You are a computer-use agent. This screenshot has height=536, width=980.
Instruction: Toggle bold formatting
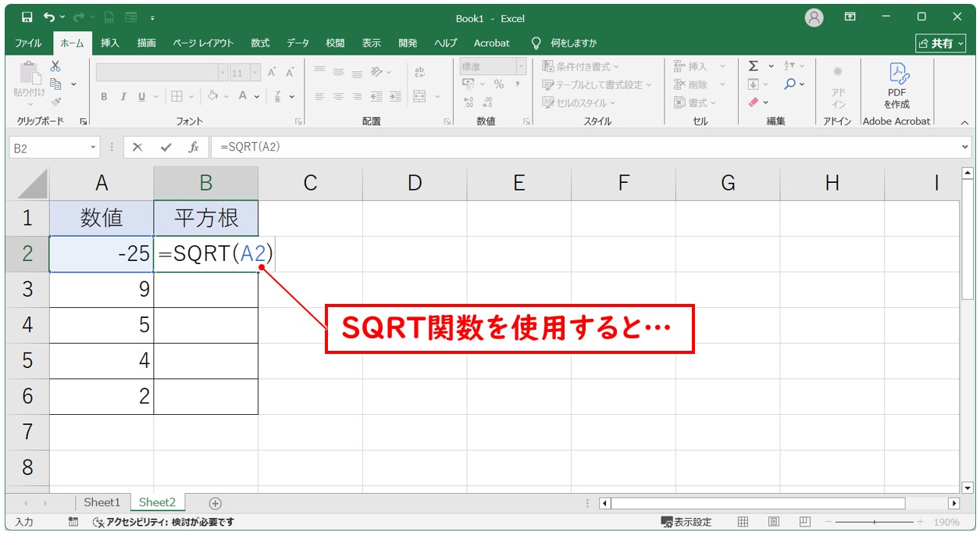click(x=105, y=96)
